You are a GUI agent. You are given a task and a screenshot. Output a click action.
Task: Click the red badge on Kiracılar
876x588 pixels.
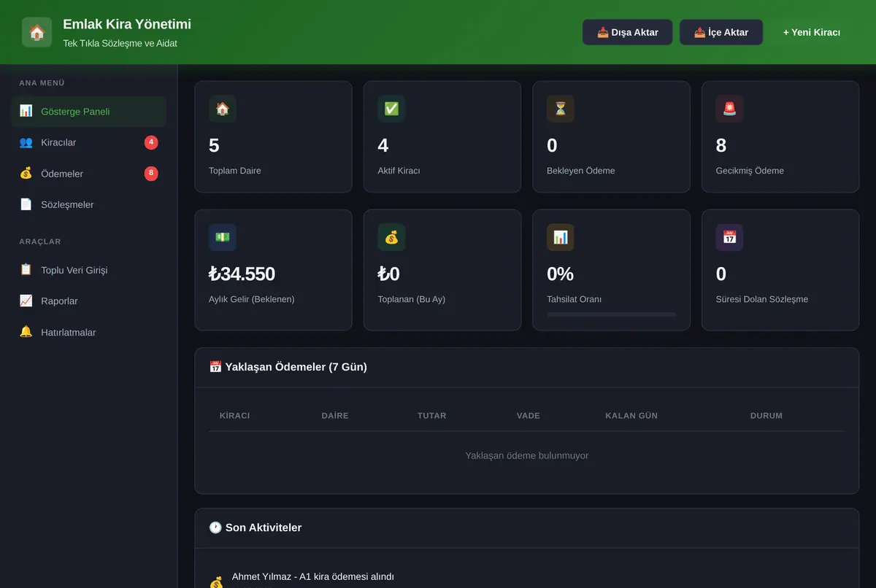pyautogui.click(x=151, y=142)
